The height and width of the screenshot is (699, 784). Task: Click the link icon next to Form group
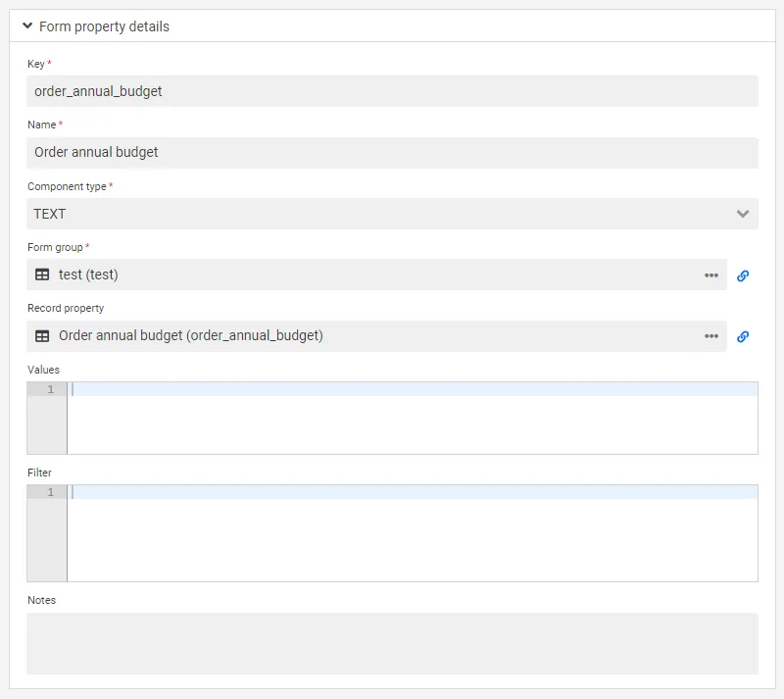click(743, 275)
